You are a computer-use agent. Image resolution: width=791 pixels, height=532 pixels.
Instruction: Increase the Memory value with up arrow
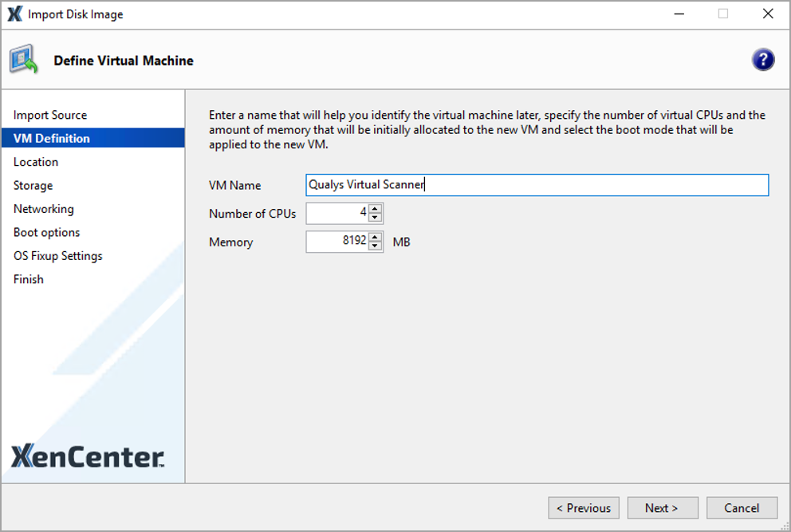click(375, 236)
